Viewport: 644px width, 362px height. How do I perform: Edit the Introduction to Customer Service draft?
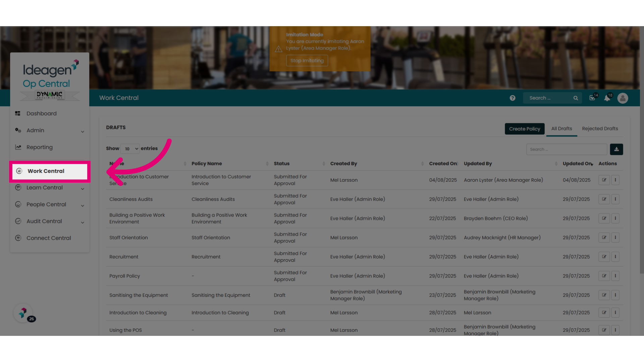coord(604,180)
